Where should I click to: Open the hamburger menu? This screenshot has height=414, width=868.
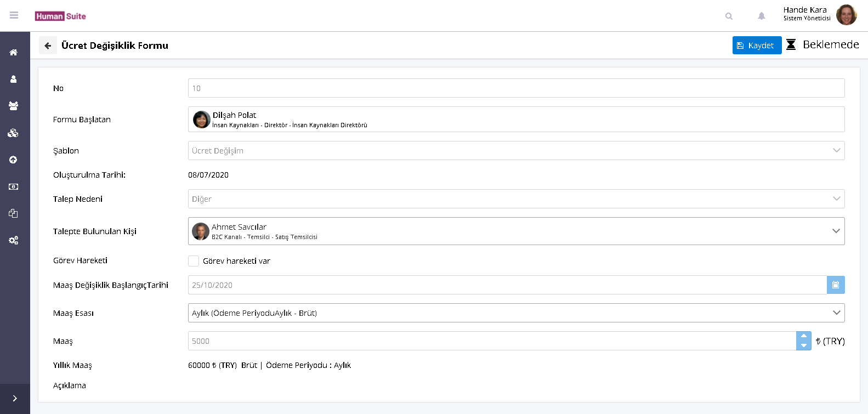click(14, 15)
